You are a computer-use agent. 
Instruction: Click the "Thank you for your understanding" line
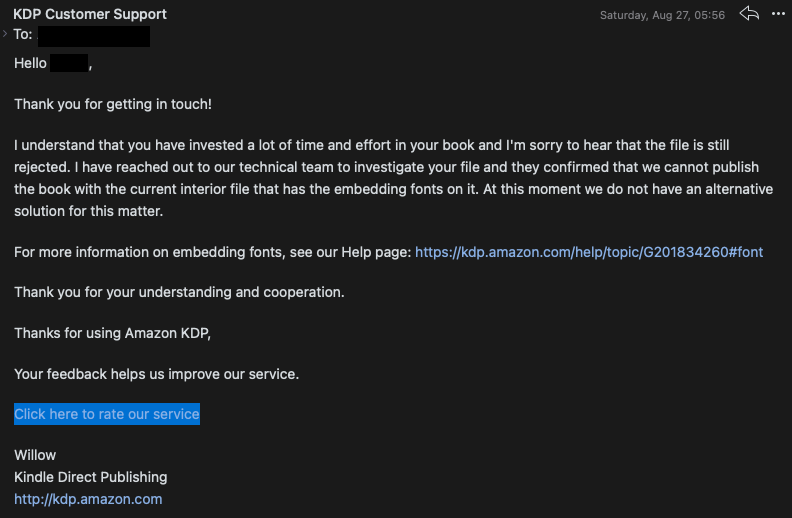coord(179,292)
